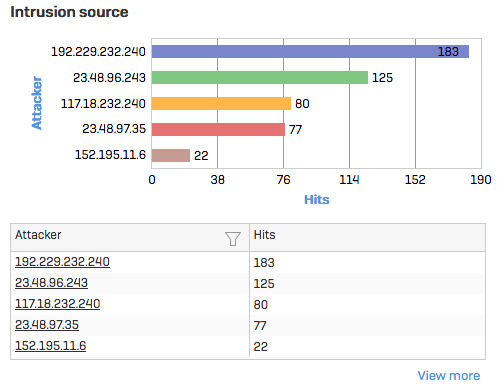This screenshot has height=389, width=497.
Task: Click the red bar with 77 hits
Action: 218,129
